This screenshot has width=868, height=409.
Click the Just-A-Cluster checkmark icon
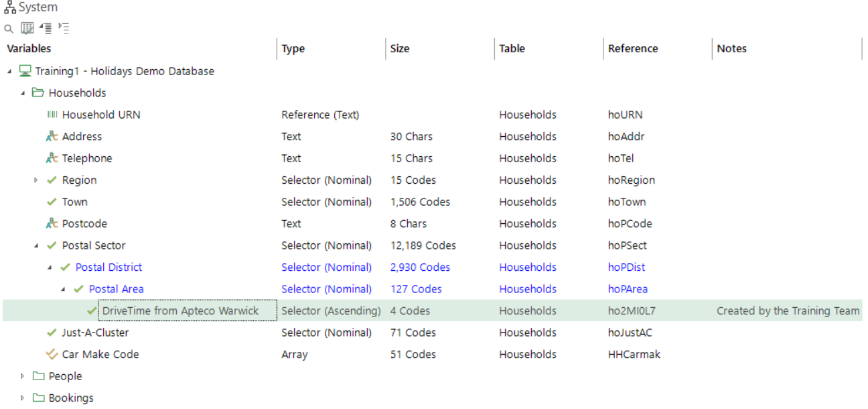point(52,333)
